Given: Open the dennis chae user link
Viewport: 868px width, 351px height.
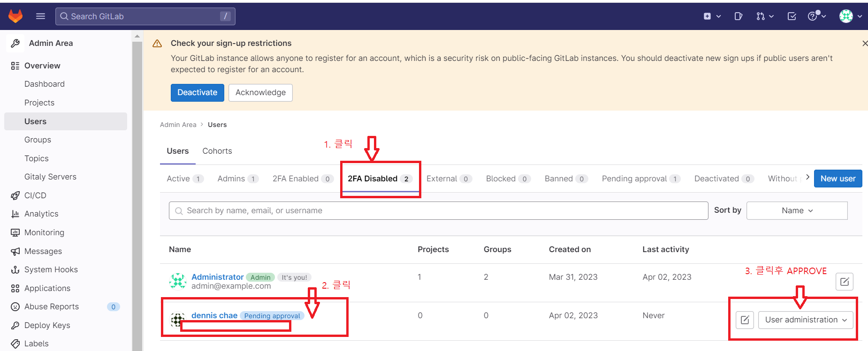Looking at the screenshot, I should (x=214, y=315).
